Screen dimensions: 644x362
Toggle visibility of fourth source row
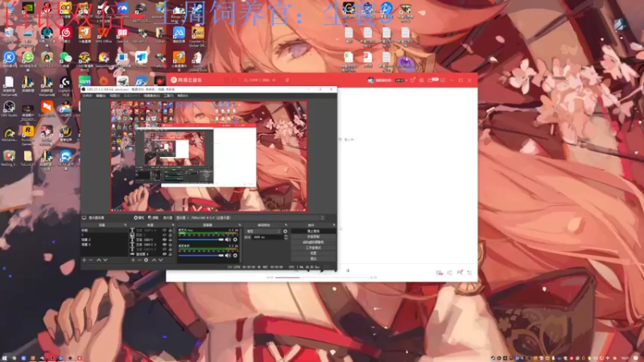[x=165, y=245]
